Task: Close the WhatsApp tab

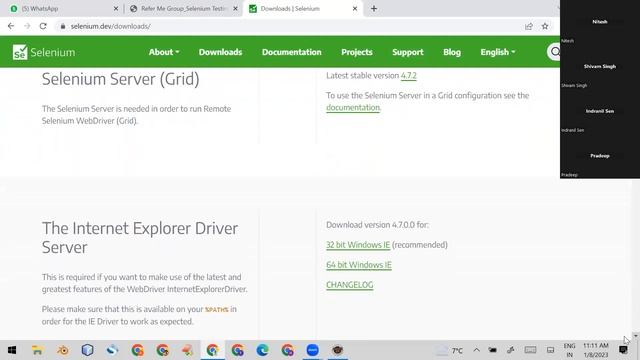Action: point(116,9)
